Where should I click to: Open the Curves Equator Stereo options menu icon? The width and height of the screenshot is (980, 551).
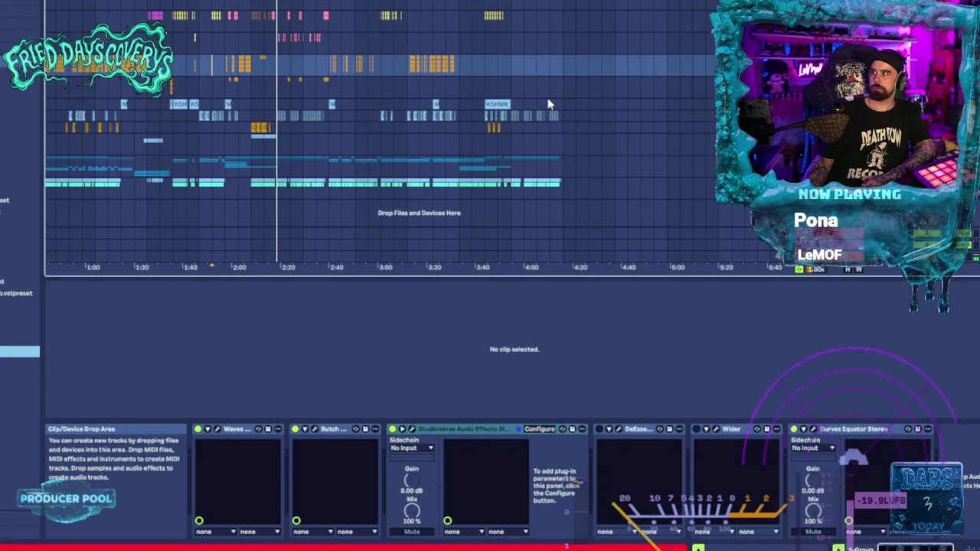point(927,429)
